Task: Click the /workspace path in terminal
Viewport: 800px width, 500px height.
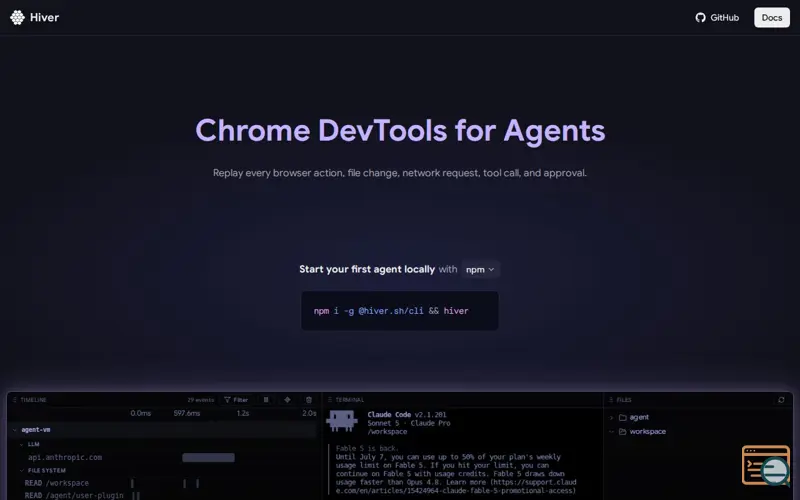Action: tap(387, 432)
